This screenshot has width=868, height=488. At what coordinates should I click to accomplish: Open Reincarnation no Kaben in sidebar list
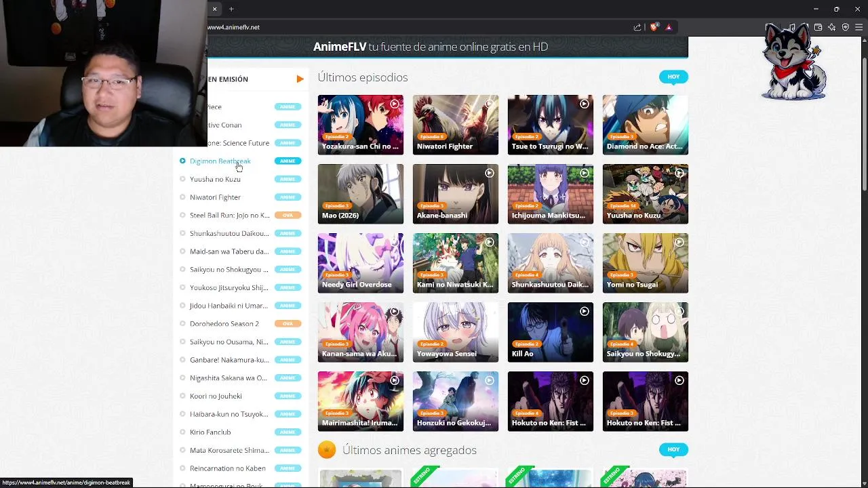(228, 468)
